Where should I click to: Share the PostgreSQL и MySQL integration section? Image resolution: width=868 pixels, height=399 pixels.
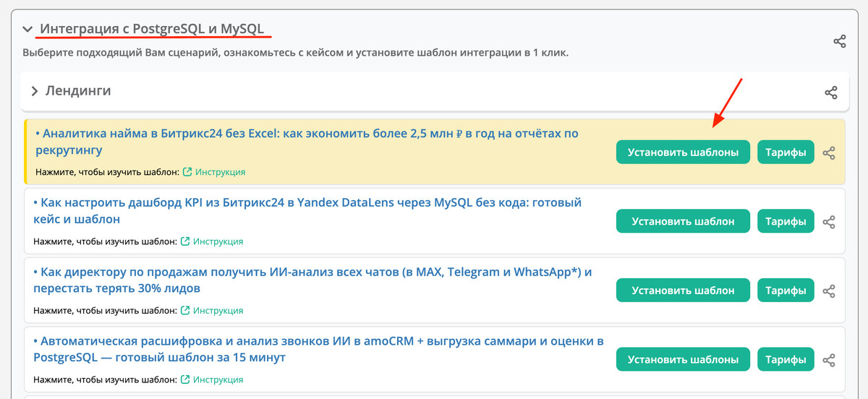840,41
